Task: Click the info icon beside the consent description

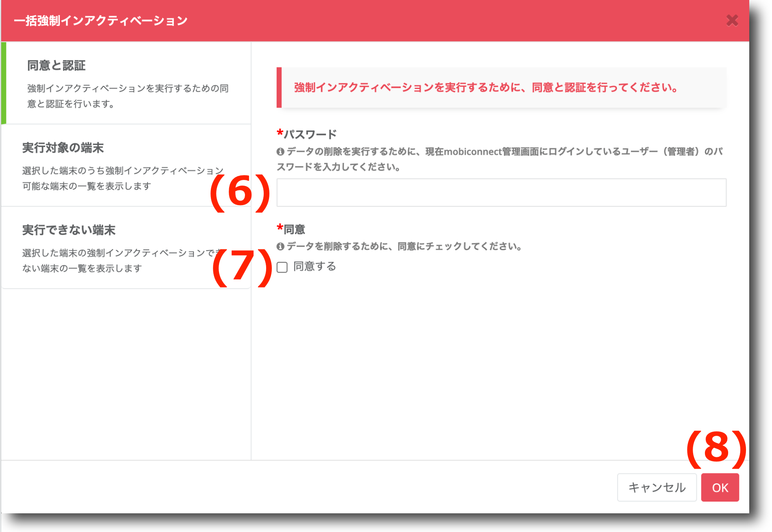Action: click(280, 247)
